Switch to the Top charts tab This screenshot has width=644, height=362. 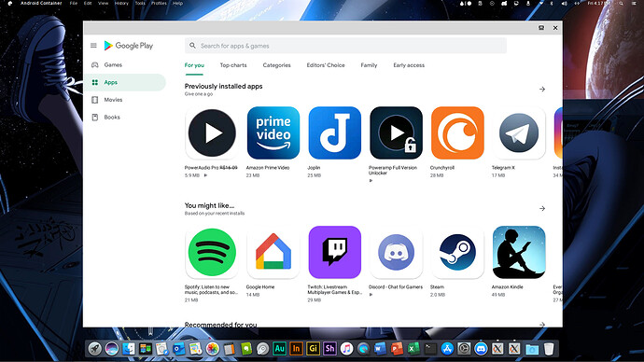tap(233, 65)
